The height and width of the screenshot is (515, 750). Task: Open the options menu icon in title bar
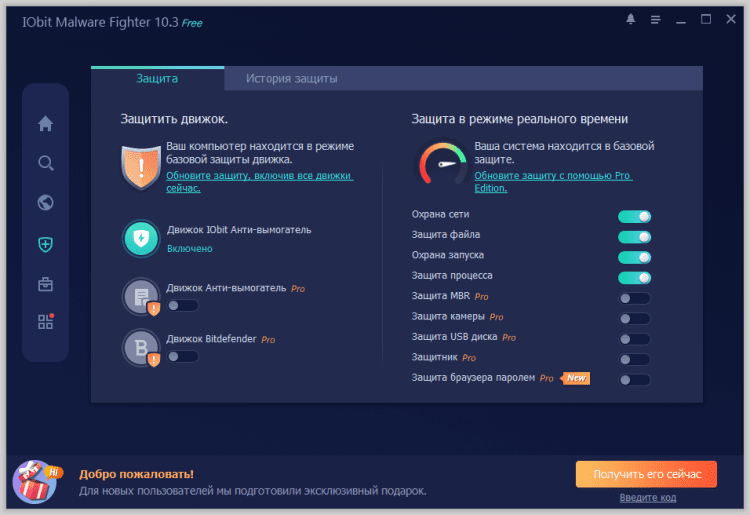(x=655, y=20)
